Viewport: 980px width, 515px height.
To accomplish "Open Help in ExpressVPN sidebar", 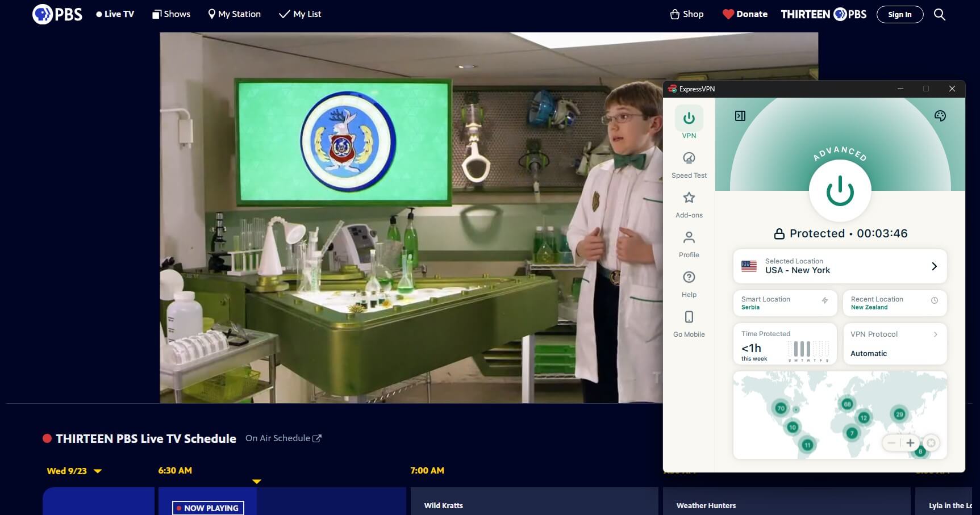I will point(689,284).
